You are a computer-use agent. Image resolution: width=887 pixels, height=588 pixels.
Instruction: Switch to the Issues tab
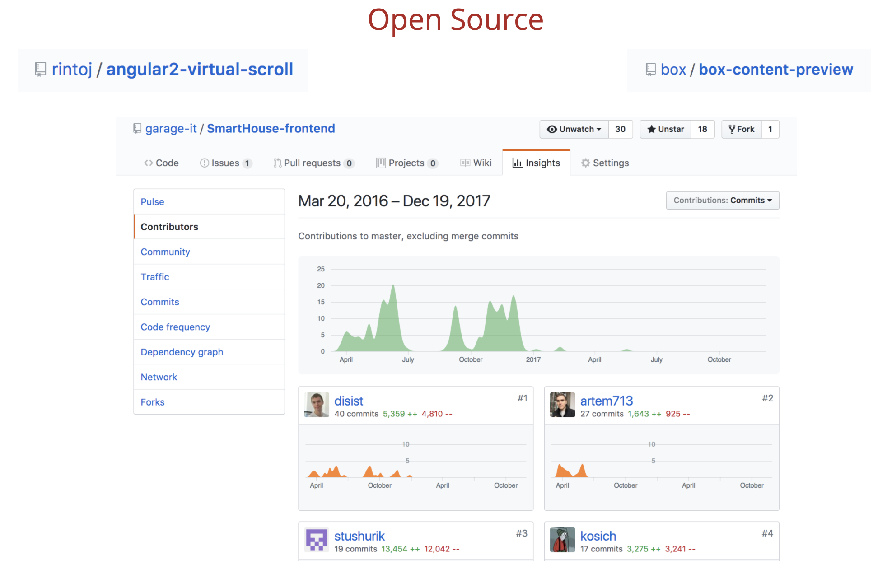tap(225, 163)
